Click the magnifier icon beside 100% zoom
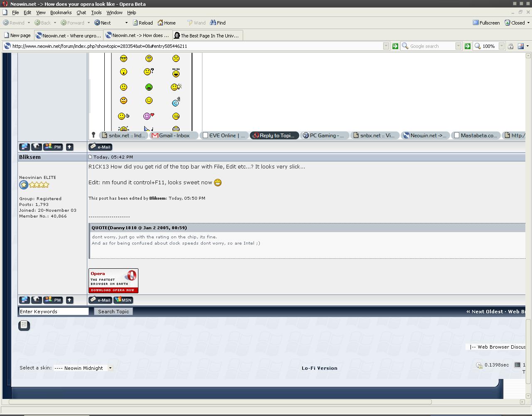 pyautogui.click(x=478, y=46)
